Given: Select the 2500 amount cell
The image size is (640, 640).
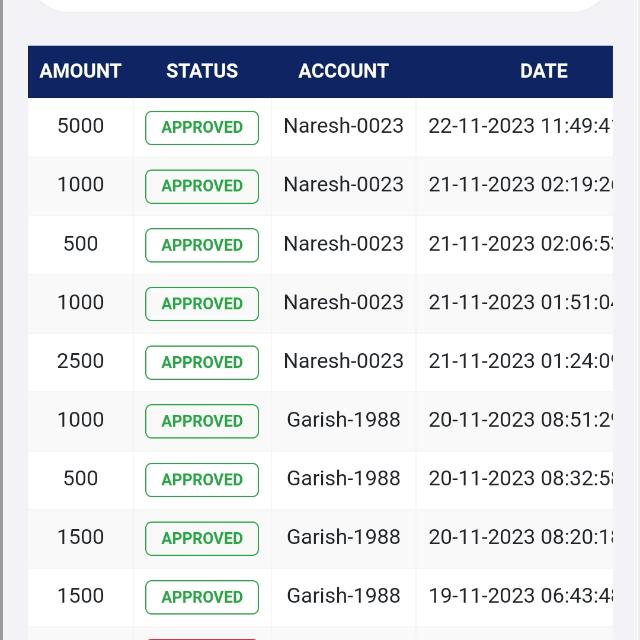Looking at the screenshot, I should pos(80,361).
